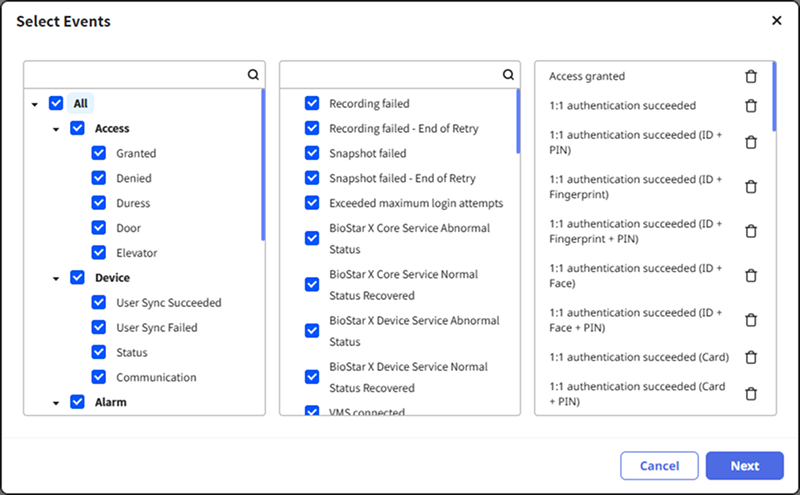Delete the ID + Face authentication event

click(x=751, y=276)
